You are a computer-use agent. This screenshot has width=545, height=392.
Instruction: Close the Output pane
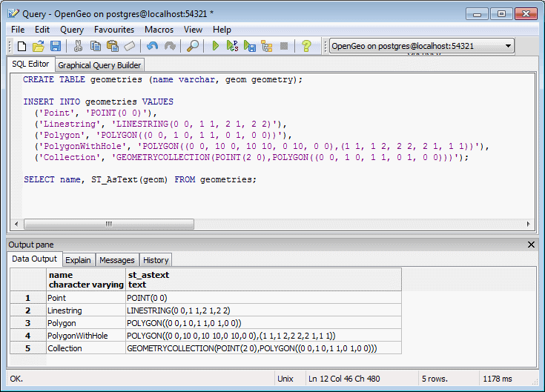[x=531, y=245]
